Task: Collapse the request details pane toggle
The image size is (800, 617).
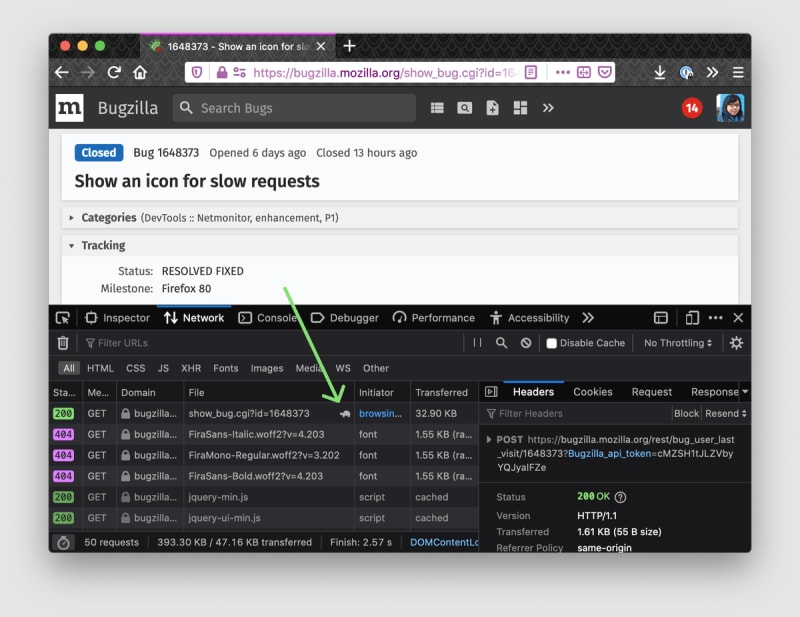Action: pyautogui.click(x=491, y=391)
